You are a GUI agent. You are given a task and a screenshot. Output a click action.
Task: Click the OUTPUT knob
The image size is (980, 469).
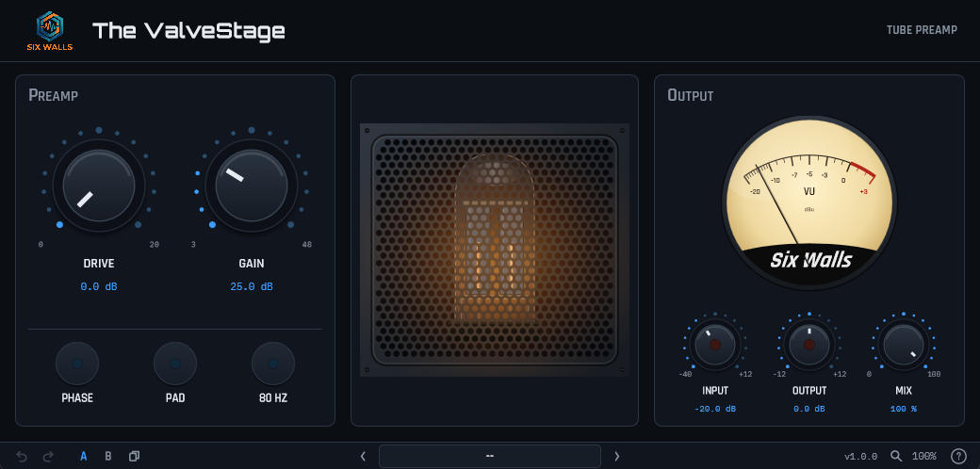809,345
